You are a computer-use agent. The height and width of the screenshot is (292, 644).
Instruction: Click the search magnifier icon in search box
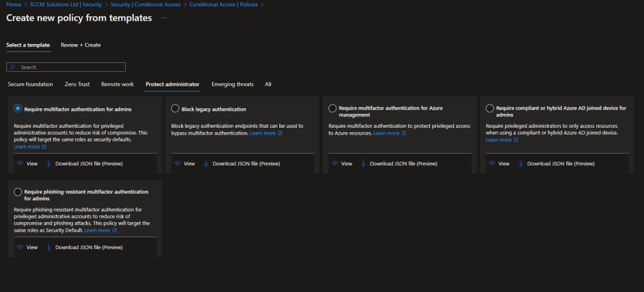tap(13, 67)
